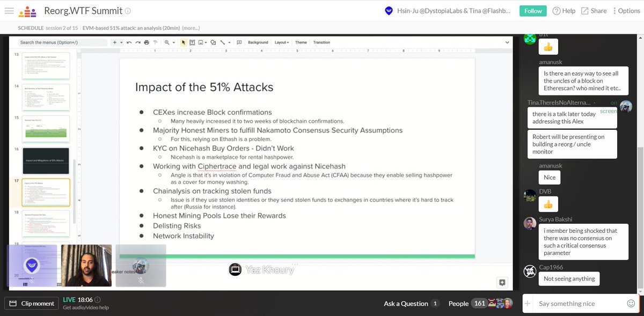Viewport: 644px width, 316px height.
Task: Select the cursor select tool
Action: [x=184, y=42]
